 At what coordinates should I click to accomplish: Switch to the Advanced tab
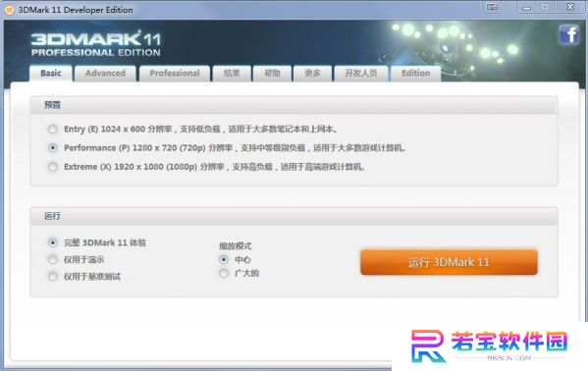105,74
